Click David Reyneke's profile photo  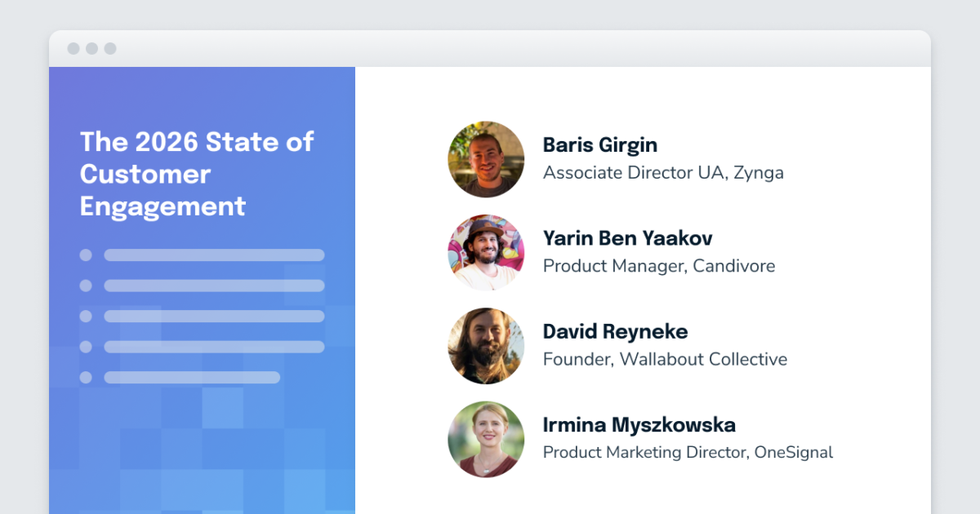pyautogui.click(x=486, y=346)
